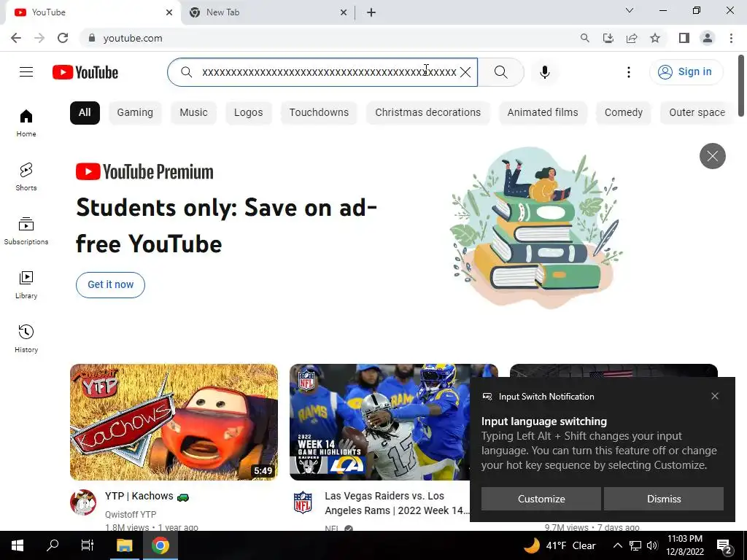The height and width of the screenshot is (560, 747).
Task: Select the YouTube browser tab
Action: (93, 12)
